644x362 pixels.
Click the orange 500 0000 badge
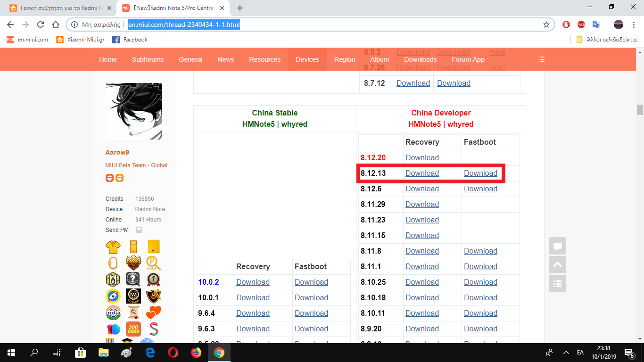point(133,329)
